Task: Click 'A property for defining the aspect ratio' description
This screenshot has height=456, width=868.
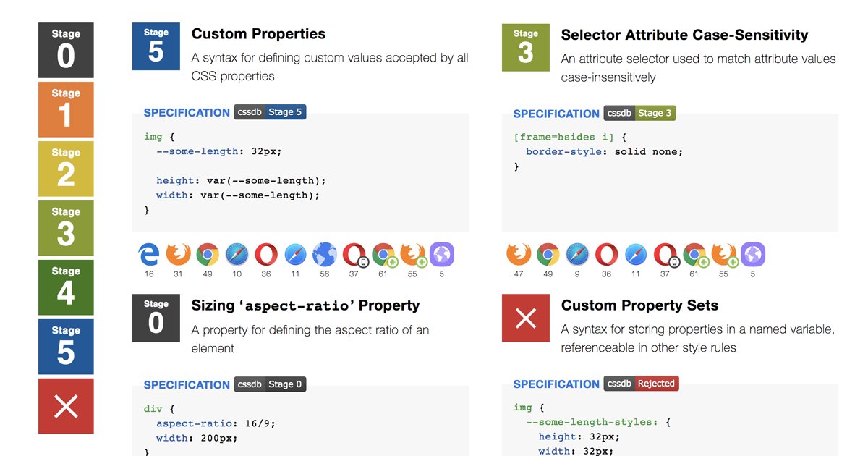Action: (x=310, y=339)
